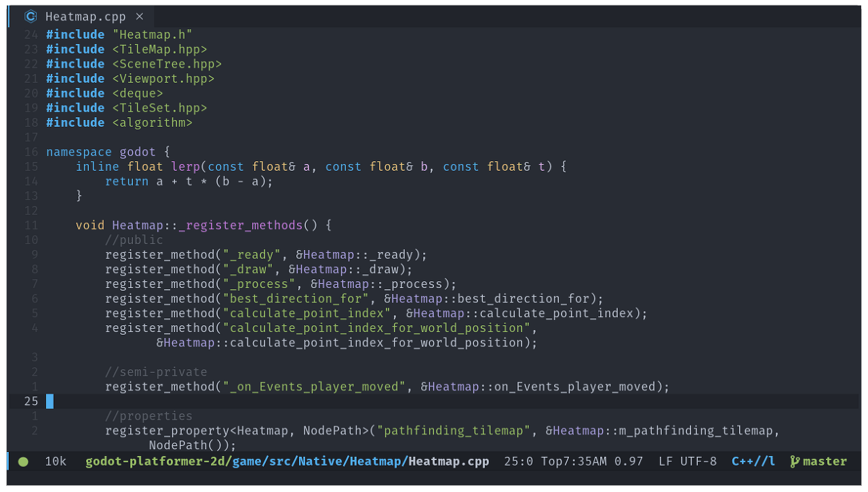This screenshot has width=868, height=492.
Task: Click the relative line number 16 in the gutter
Action: [31, 152]
